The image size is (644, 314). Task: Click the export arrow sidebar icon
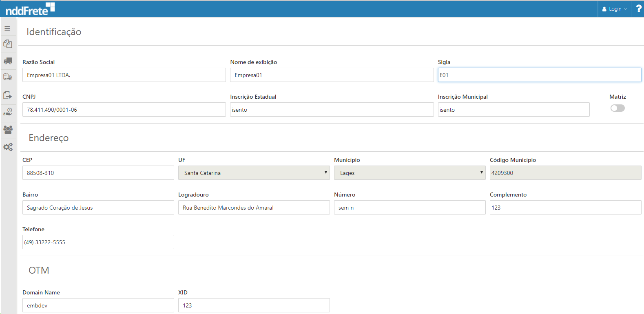8,95
